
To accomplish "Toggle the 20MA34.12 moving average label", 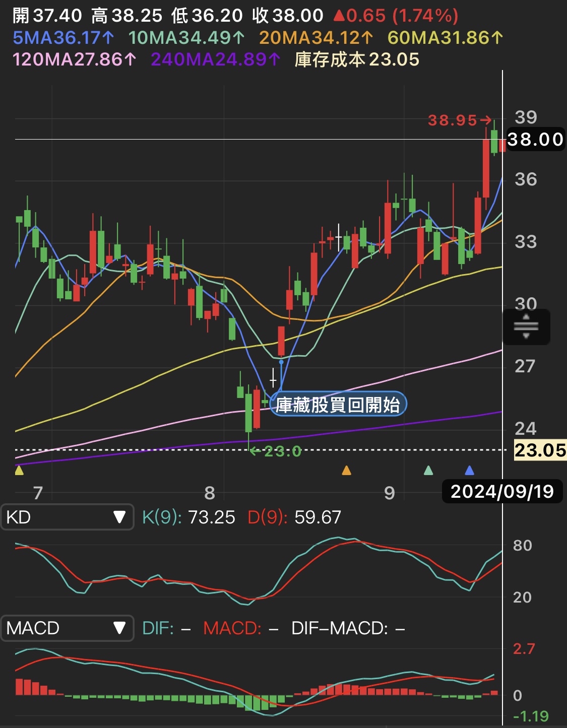I will point(316,38).
